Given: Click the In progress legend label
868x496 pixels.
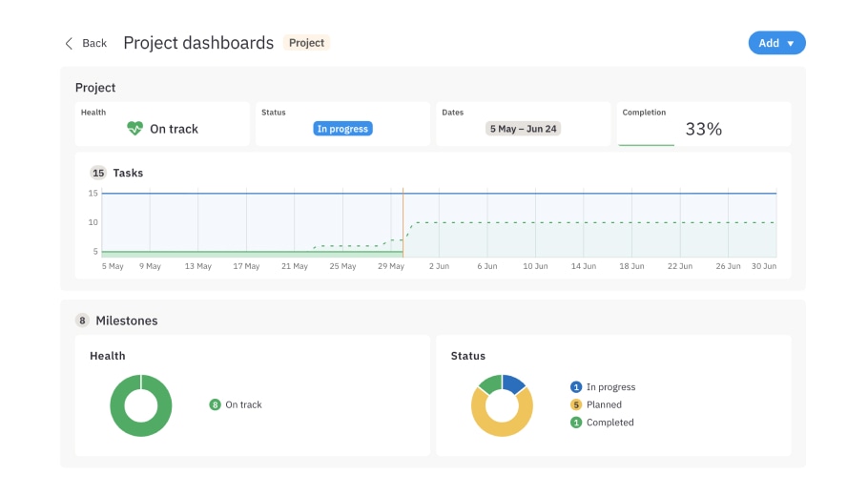Looking at the screenshot, I should [x=610, y=387].
